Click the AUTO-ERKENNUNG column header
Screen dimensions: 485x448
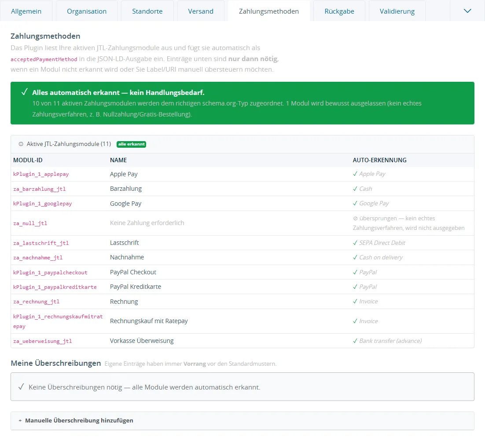point(379,160)
